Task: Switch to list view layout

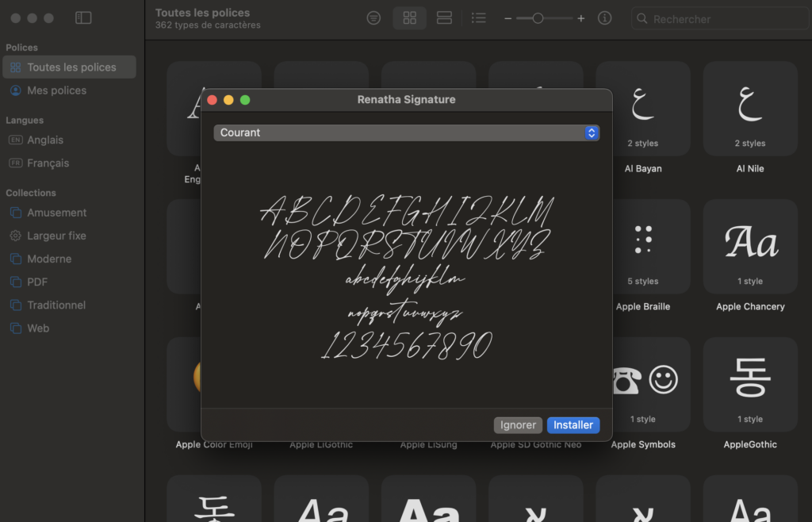Action: [479, 18]
